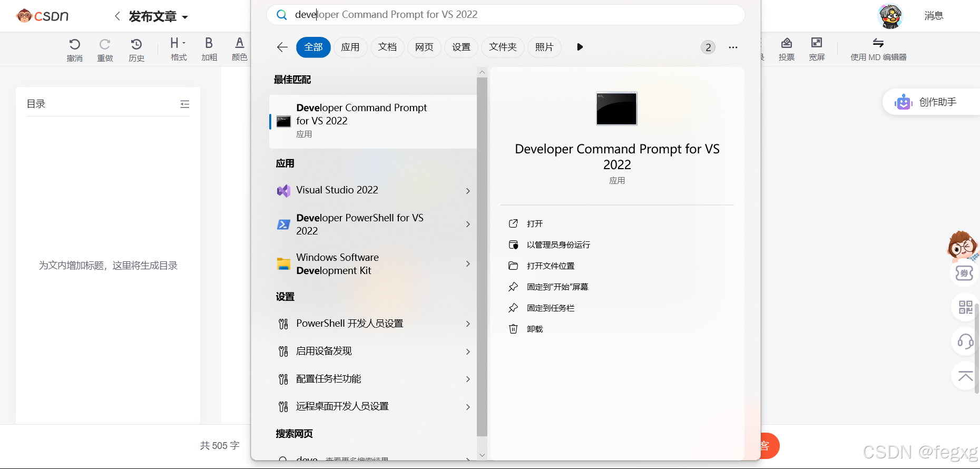This screenshot has width=980, height=469.
Task: Click the headset customer service icon
Action: (965, 341)
